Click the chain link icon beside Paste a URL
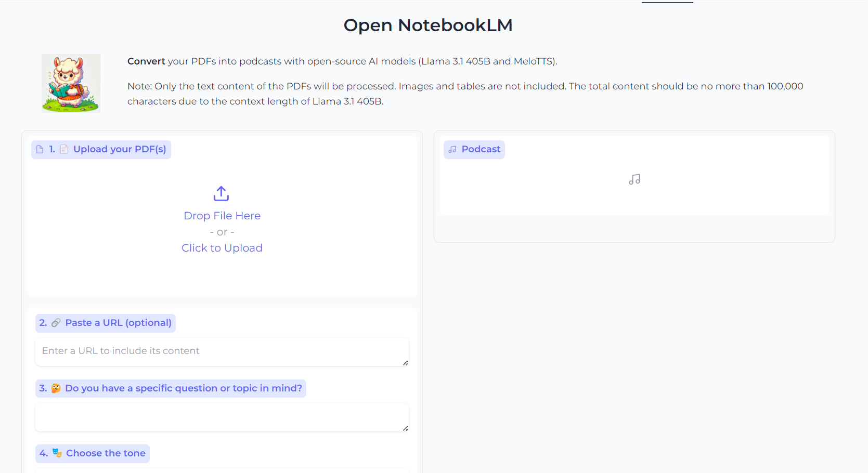 56,323
